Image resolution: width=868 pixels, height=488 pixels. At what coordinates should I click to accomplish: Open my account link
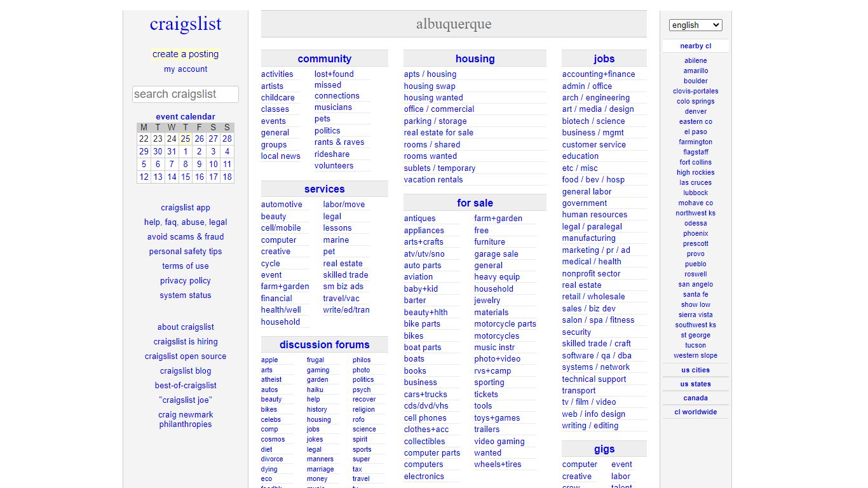pyautogui.click(x=186, y=69)
